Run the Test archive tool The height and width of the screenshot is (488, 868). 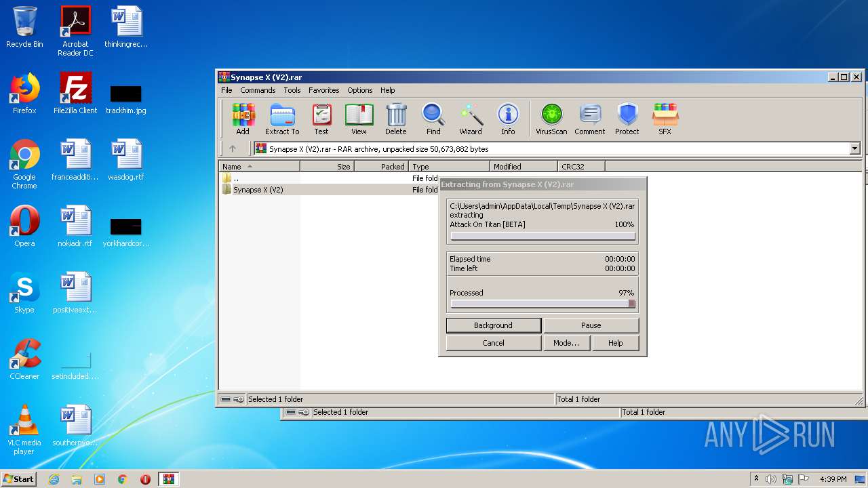pos(321,119)
